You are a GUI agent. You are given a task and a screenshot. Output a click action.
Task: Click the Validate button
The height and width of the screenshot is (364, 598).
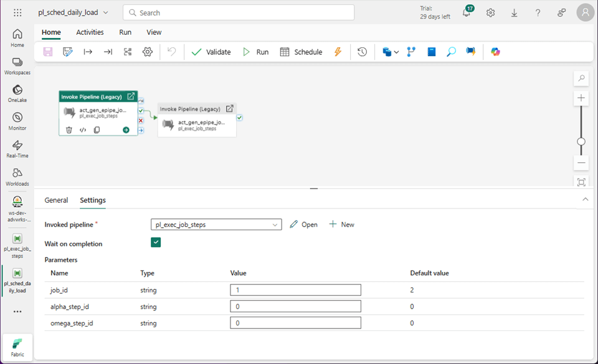pos(211,52)
